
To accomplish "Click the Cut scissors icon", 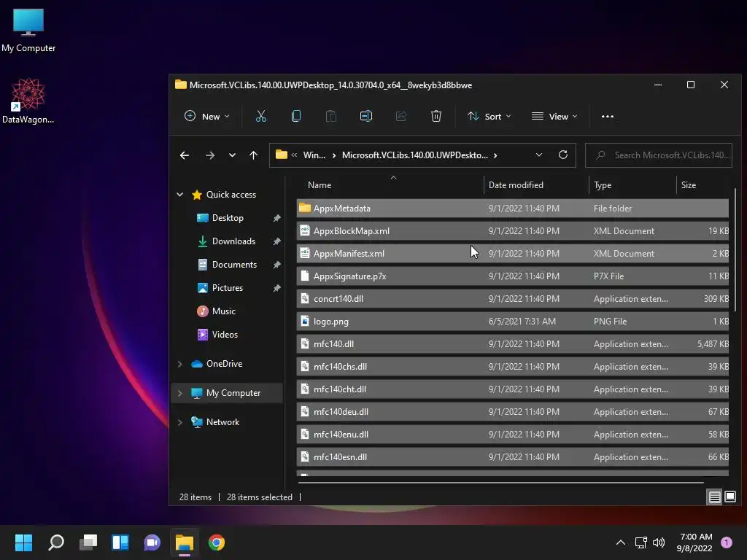I will tap(261, 116).
